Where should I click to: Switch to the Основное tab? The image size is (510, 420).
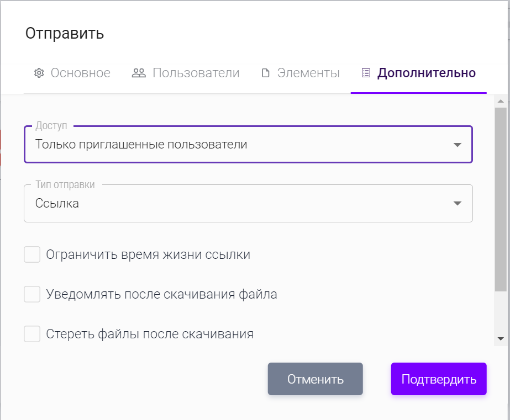pyautogui.click(x=80, y=73)
